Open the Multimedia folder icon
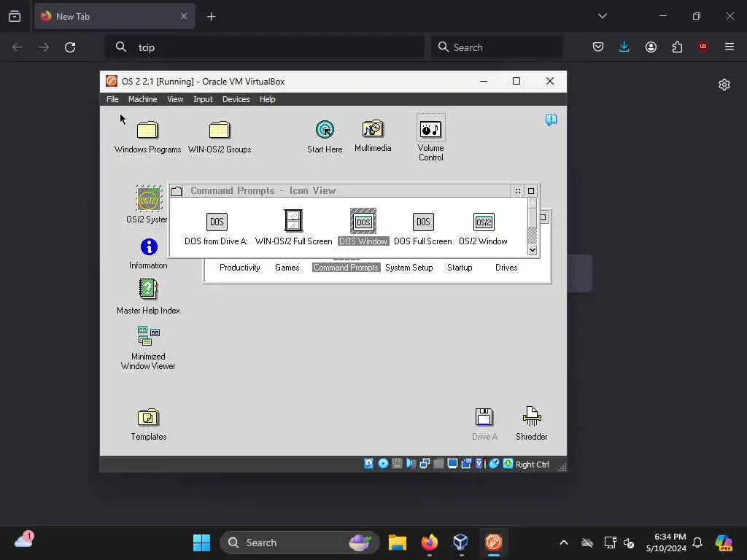This screenshot has width=747, height=560. coord(373,128)
